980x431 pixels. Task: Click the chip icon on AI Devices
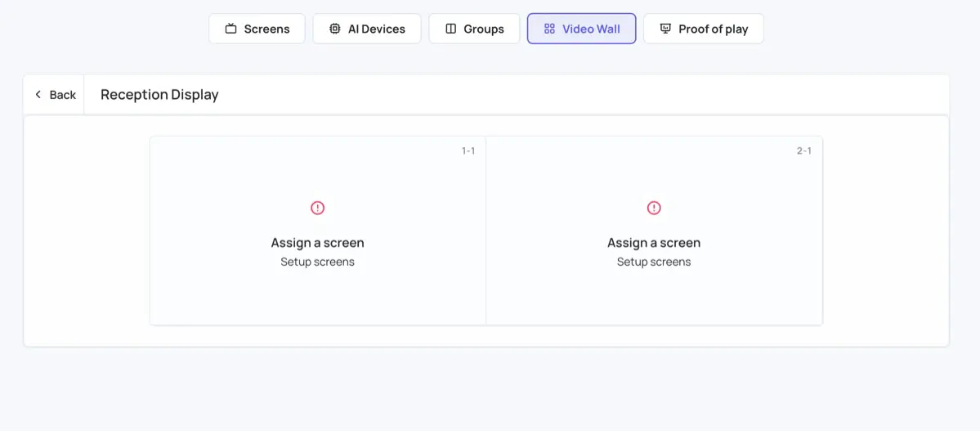click(x=335, y=29)
